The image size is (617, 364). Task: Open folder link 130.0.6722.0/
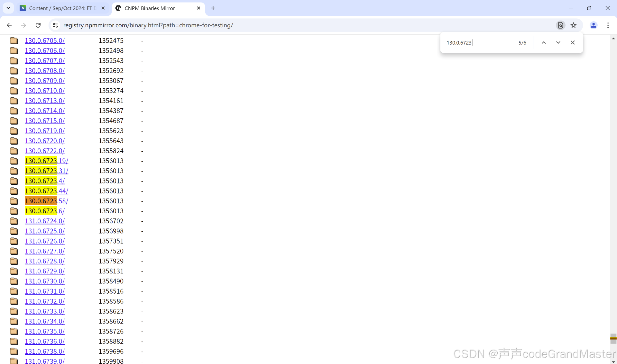coord(45,151)
